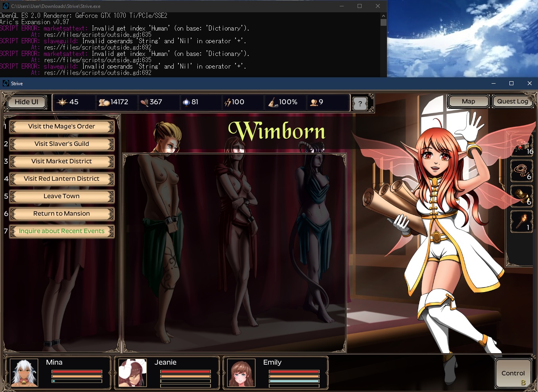Click the energy lightning bolt icon
This screenshot has height=392, width=538.
coord(228,102)
